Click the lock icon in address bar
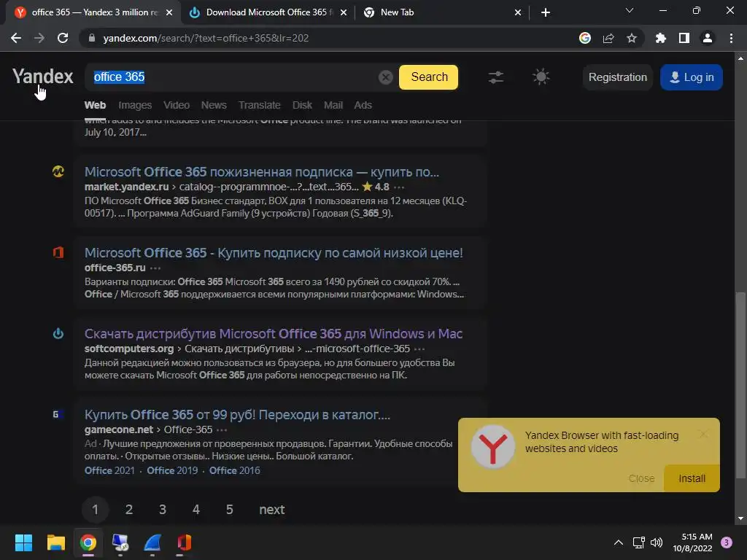Screen dimensions: 747x560 [x=92, y=38]
